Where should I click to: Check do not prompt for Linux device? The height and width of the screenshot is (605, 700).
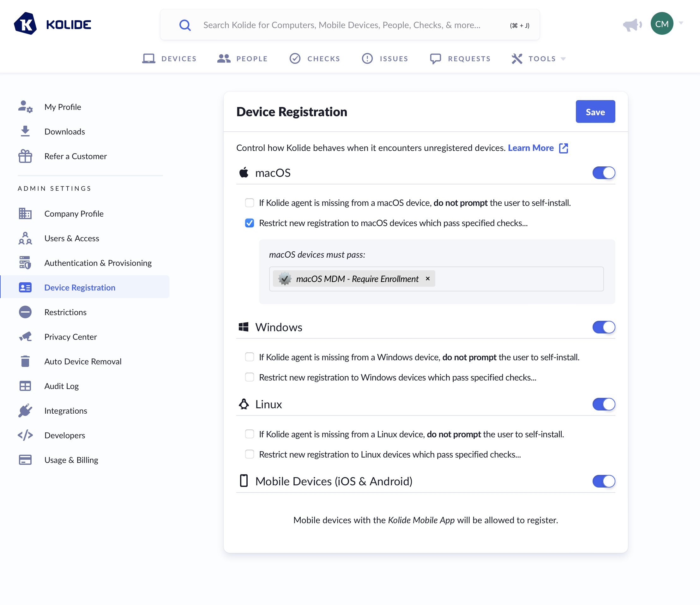point(249,434)
